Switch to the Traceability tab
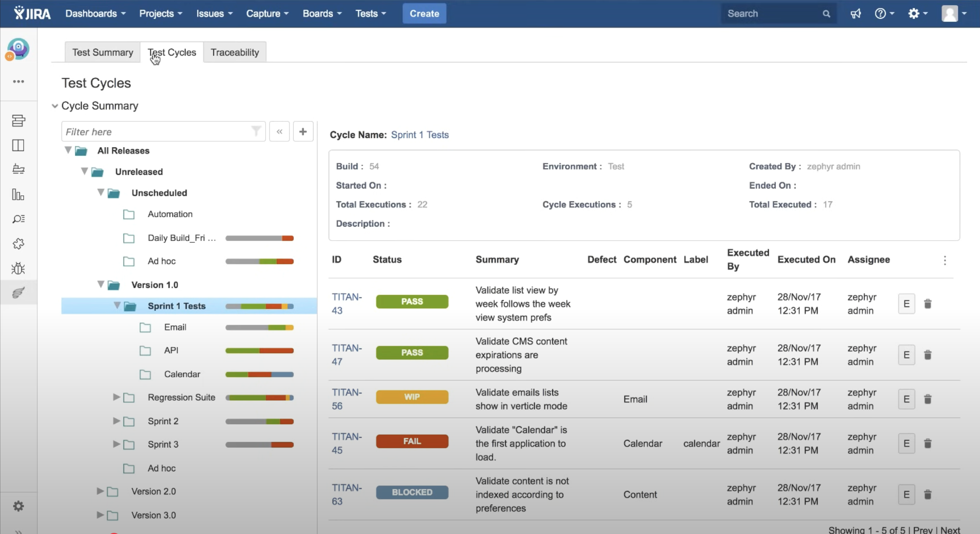The width and height of the screenshot is (980, 534). pyautogui.click(x=235, y=53)
